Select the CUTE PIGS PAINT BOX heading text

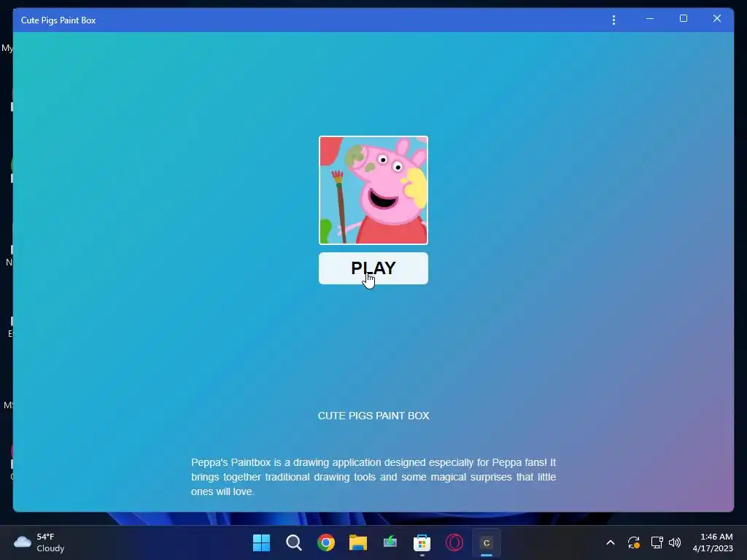(373, 416)
